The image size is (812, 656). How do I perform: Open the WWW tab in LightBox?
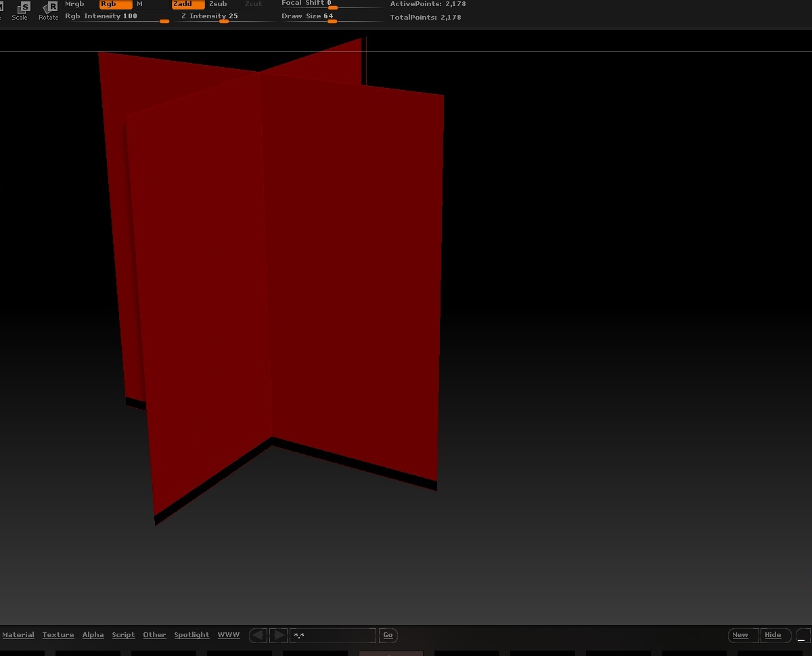229,635
